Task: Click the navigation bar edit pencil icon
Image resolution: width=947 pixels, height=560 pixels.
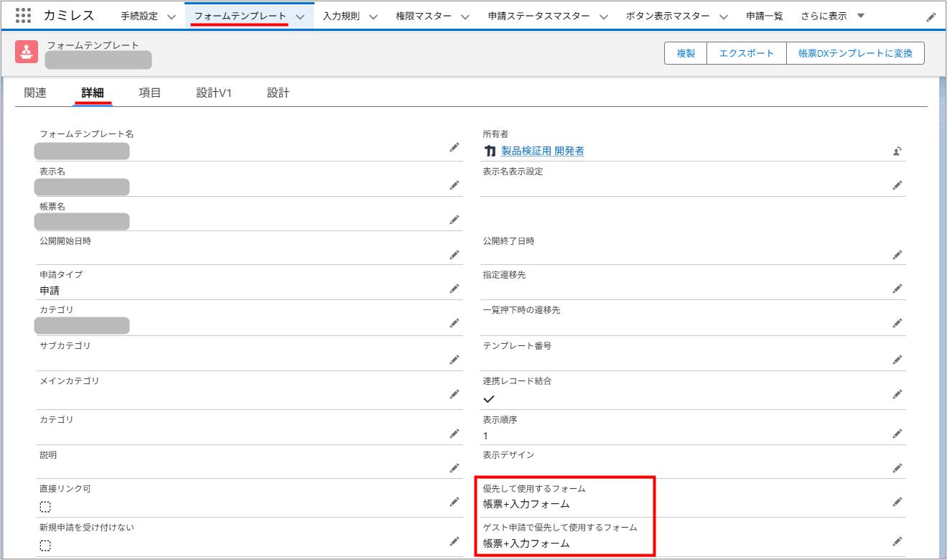Action: pos(931,16)
